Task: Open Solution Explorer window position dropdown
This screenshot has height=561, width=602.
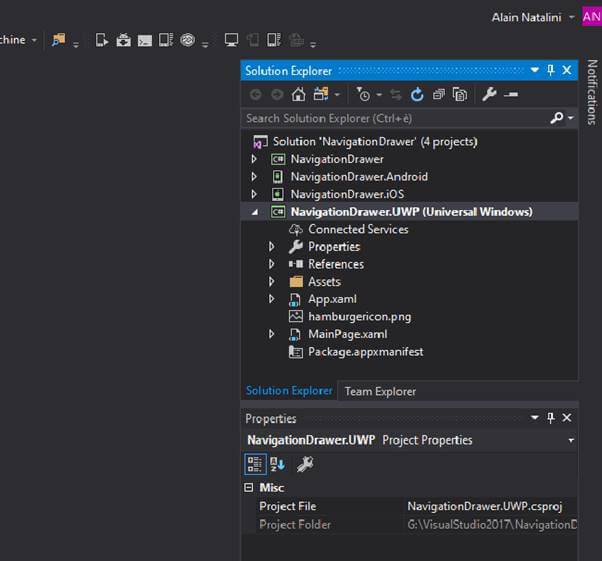Action: (534, 70)
